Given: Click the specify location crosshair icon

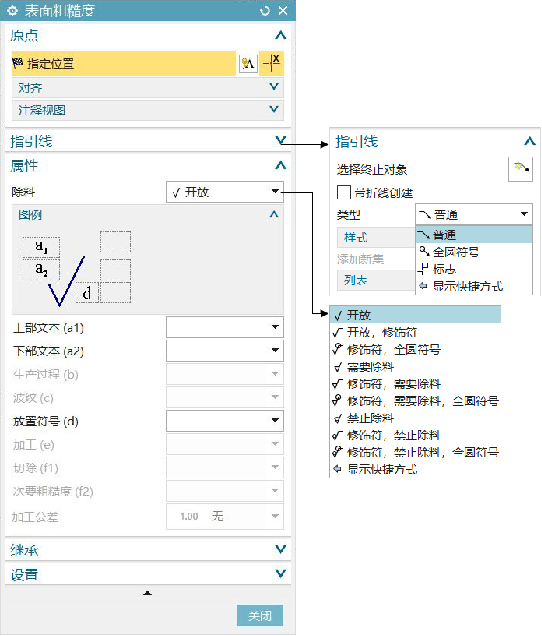Looking at the screenshot, I should click(271, 63).
